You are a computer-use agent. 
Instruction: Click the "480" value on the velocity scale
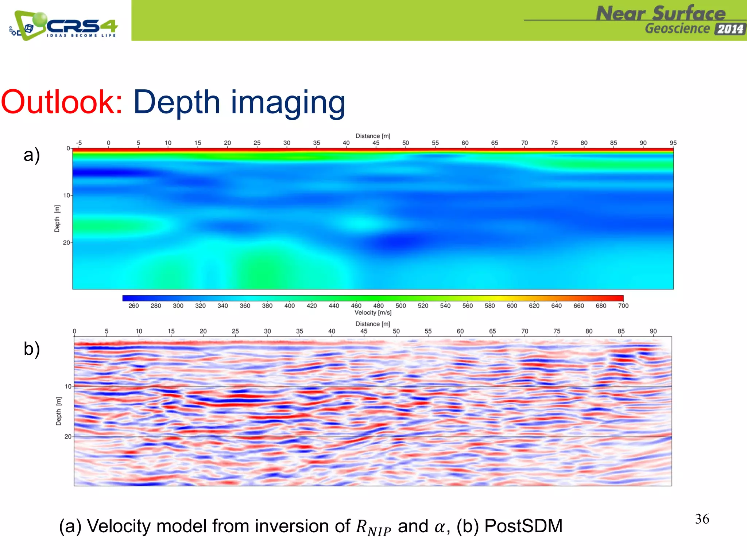(378, 306)
